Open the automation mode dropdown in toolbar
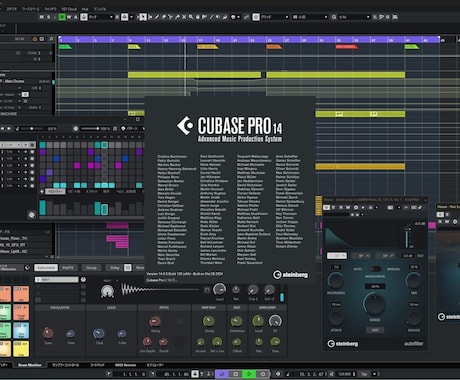This screenshot has height=380, width=460. (x=101, y=17)
